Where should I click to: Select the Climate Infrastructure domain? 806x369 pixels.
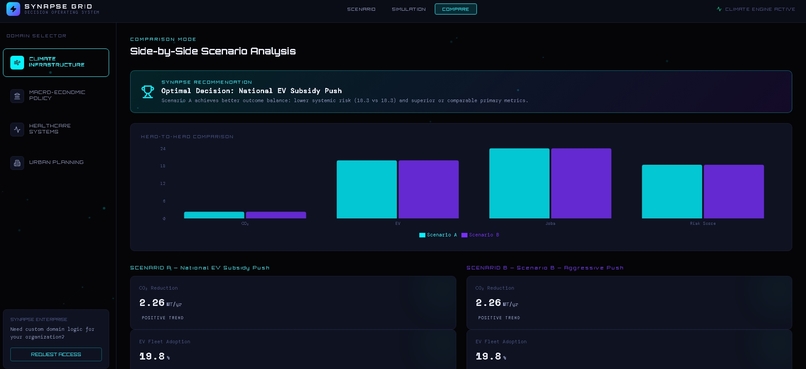pyautogui.click(x=56, y=62)
